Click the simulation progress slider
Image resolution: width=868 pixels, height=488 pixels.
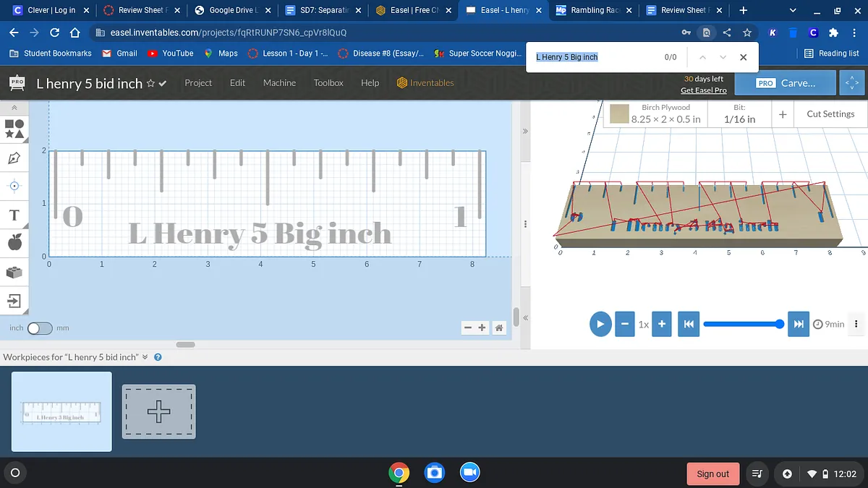tap(744, 324)
